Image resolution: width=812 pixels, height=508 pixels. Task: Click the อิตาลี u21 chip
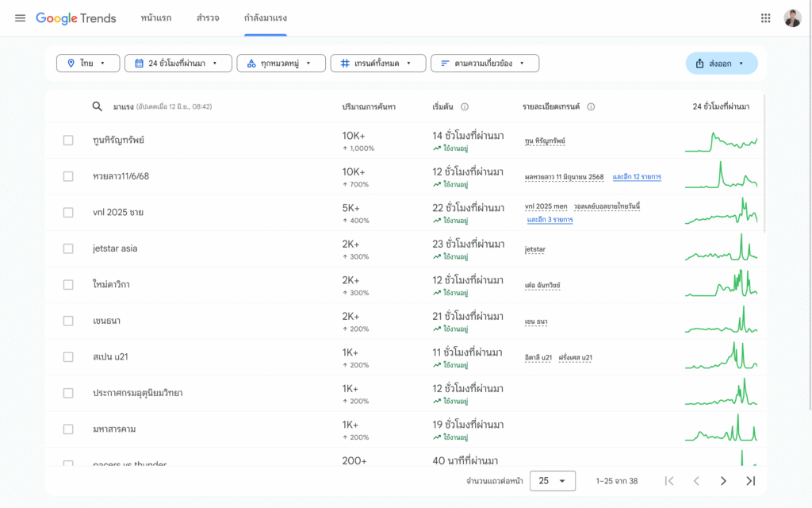coord(538,358)
